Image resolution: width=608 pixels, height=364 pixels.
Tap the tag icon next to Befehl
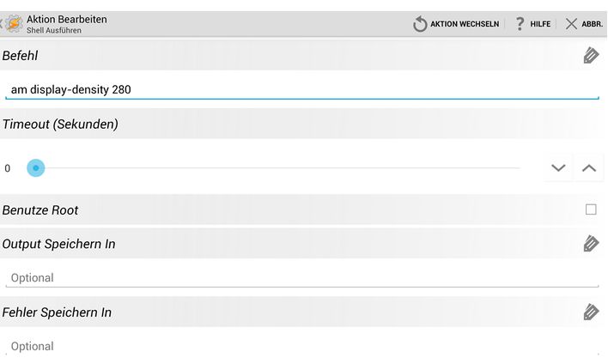point(591,56)
